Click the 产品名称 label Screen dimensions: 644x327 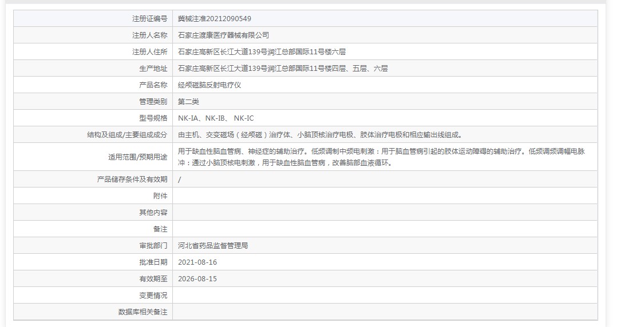153,85
